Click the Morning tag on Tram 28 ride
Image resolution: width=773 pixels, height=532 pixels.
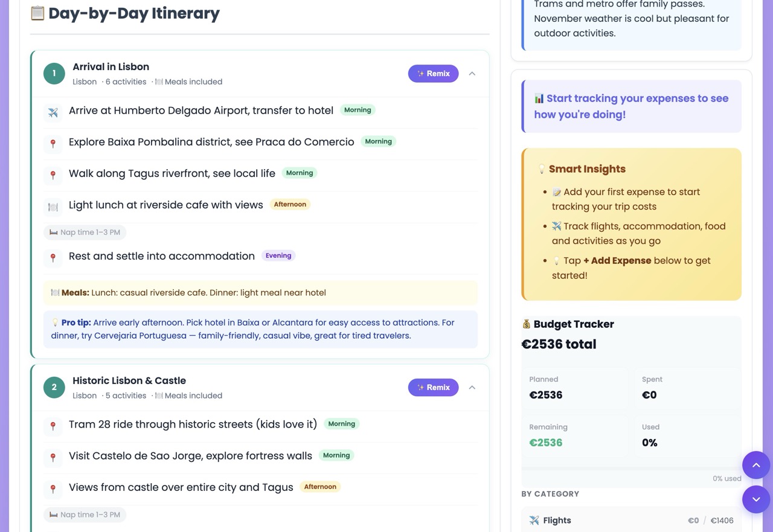click(341, 424)
